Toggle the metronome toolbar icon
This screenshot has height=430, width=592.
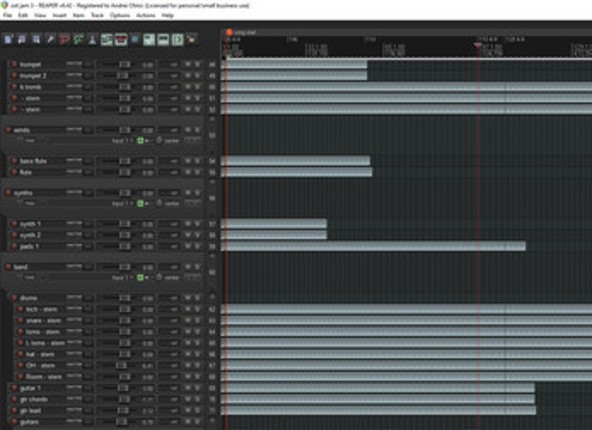[92, 39]
